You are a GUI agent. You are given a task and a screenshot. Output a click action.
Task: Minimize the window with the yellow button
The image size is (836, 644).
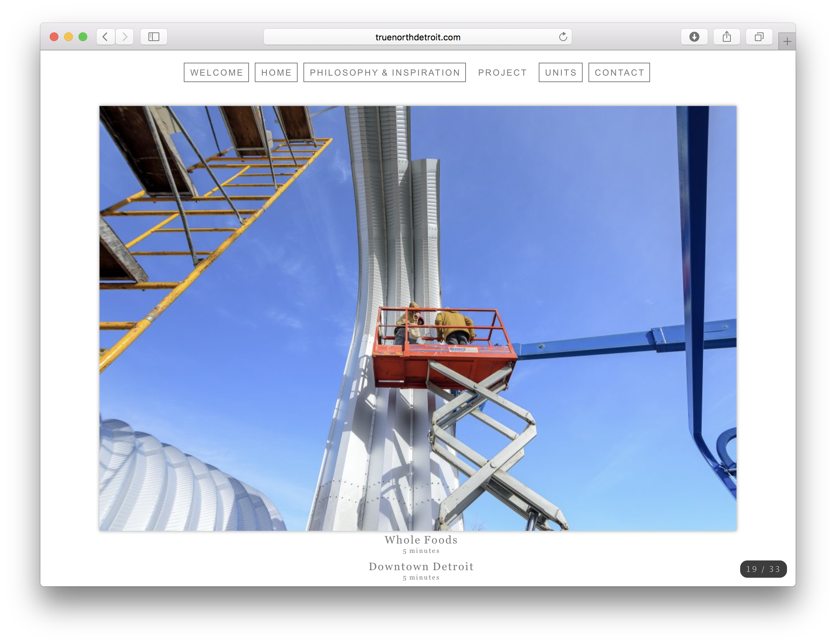68,37
